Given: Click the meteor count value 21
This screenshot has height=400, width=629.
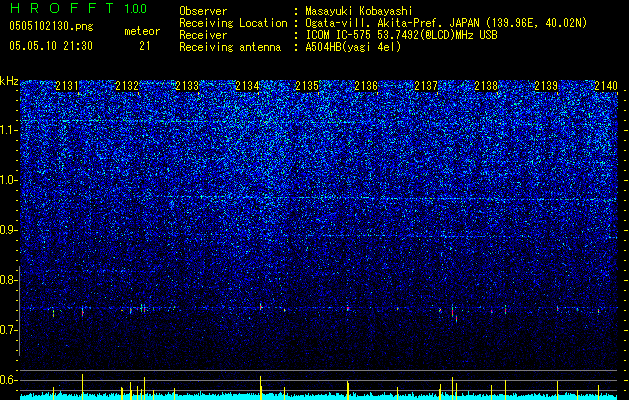Looking at the screenshot, I should [x=144, y=46].
